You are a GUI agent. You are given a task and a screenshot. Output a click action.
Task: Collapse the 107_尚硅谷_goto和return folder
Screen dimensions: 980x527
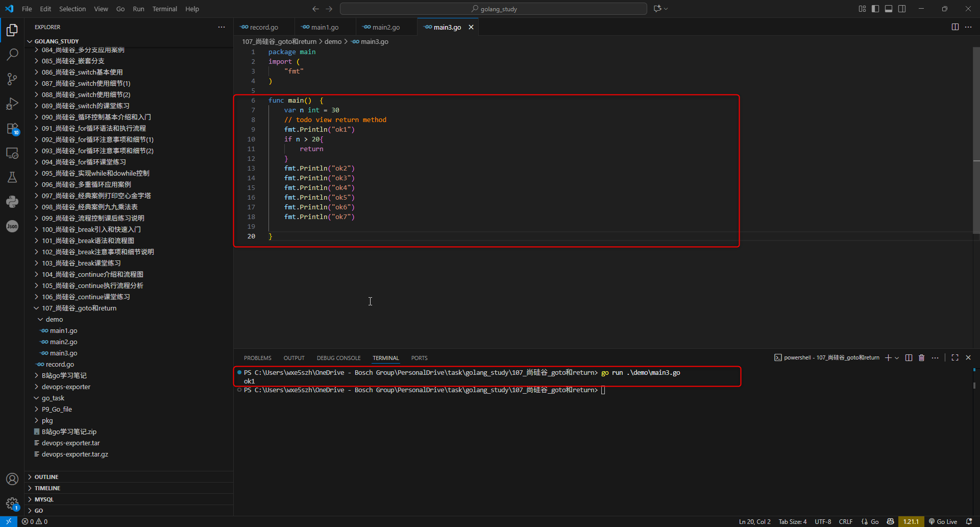click(129, 308)
